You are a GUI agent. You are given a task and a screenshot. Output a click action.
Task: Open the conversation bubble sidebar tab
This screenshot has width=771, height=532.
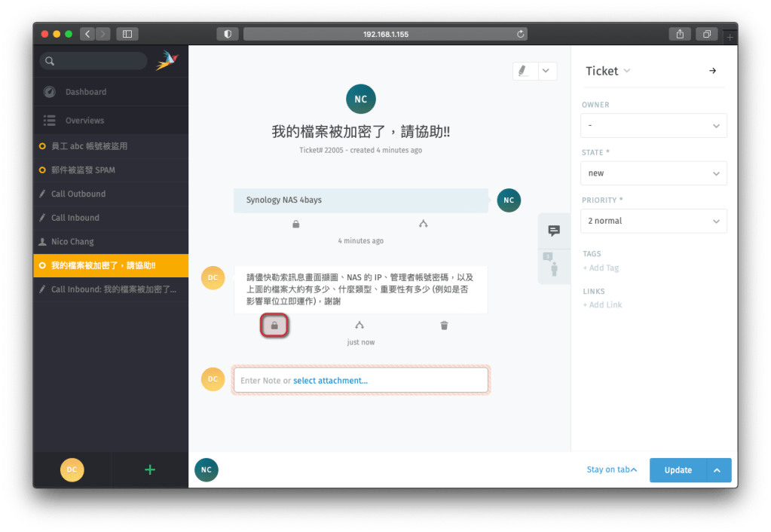(554, 231)
